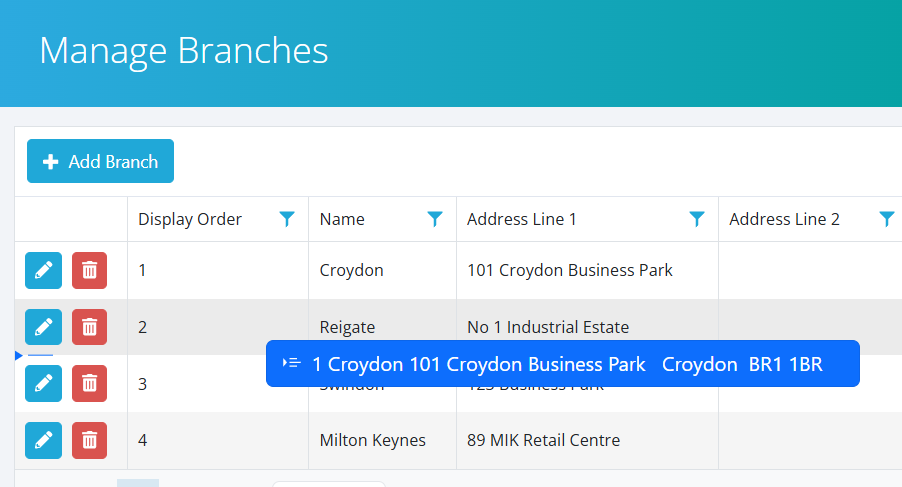Sort by Address Line 1 header
The height and width of the screenshot is (487, 902).
pyautogui.click(x=522, y=219)
